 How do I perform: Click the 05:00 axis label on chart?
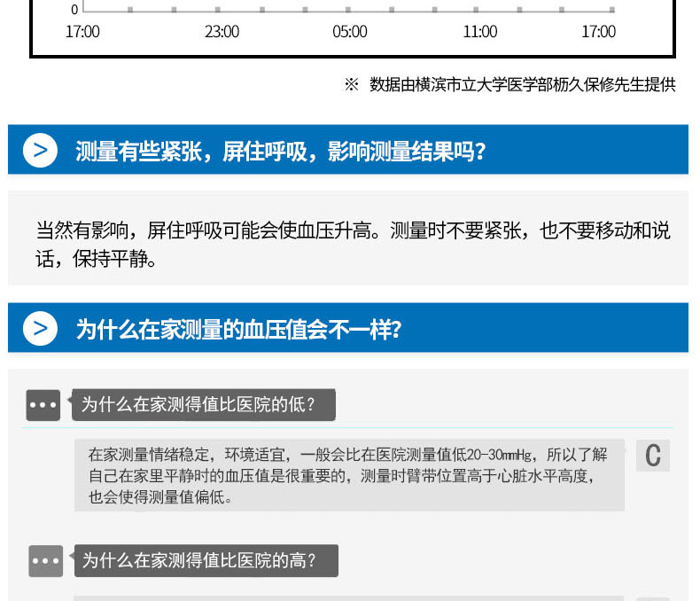[x=350, y=32]
